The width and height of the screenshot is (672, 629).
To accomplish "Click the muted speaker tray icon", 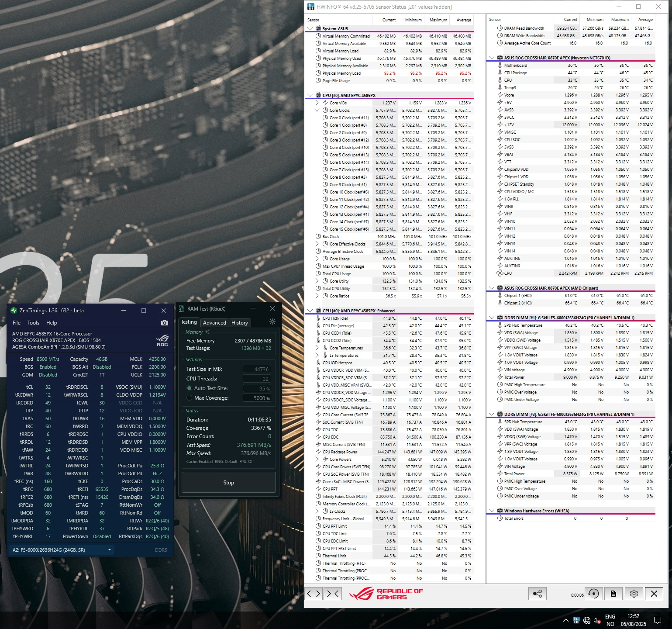I will coord(597,620).
